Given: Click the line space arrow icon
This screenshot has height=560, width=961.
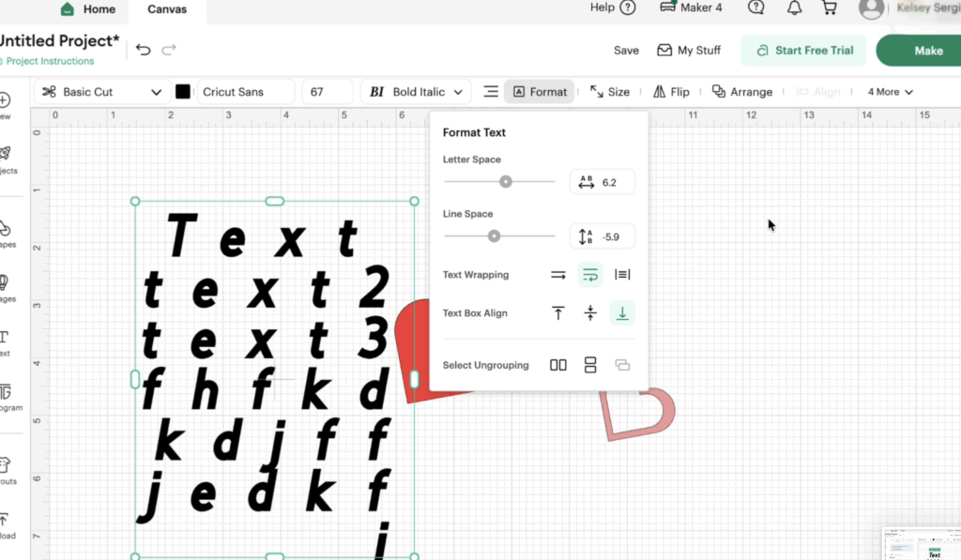Looking at the screenshot, I should (586, 236).
